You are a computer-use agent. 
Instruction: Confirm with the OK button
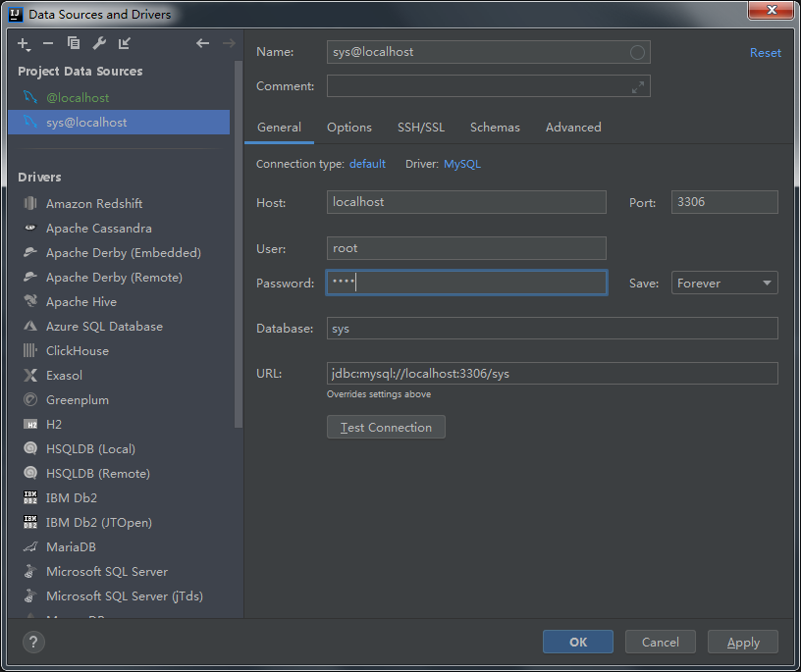(x=578, y=642)
